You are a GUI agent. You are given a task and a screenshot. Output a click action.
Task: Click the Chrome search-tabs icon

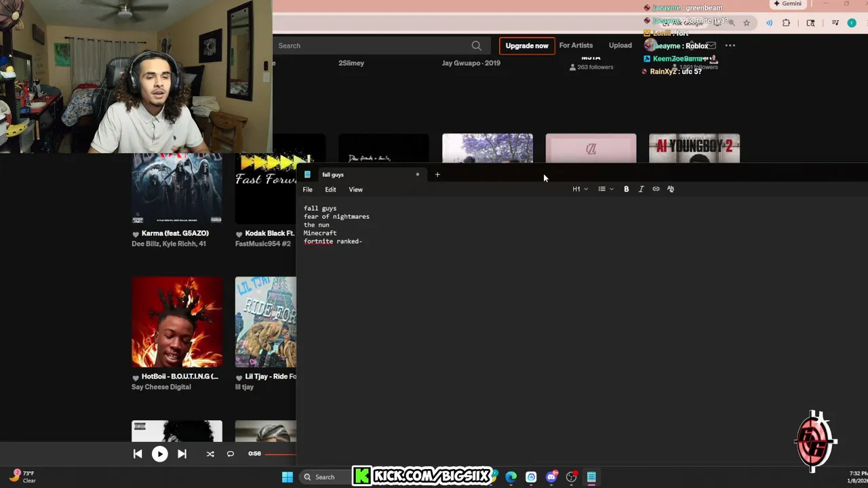point(810,23)
